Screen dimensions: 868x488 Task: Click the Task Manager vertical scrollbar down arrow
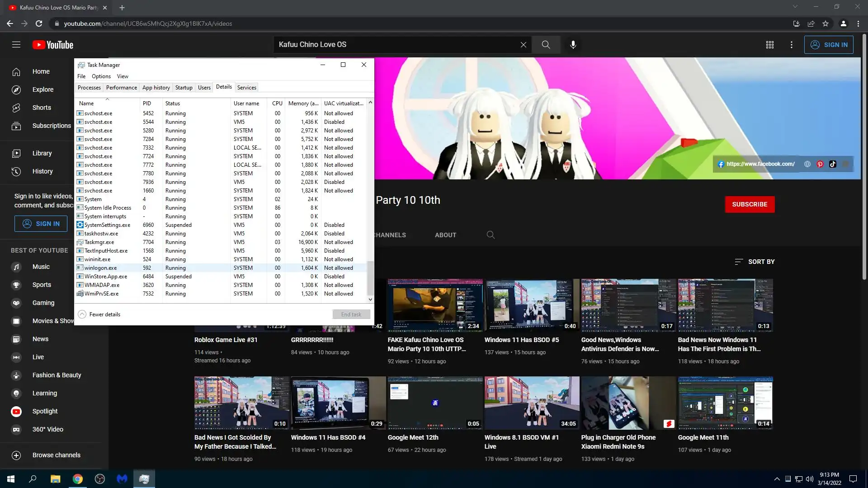(x=370, y=299)
